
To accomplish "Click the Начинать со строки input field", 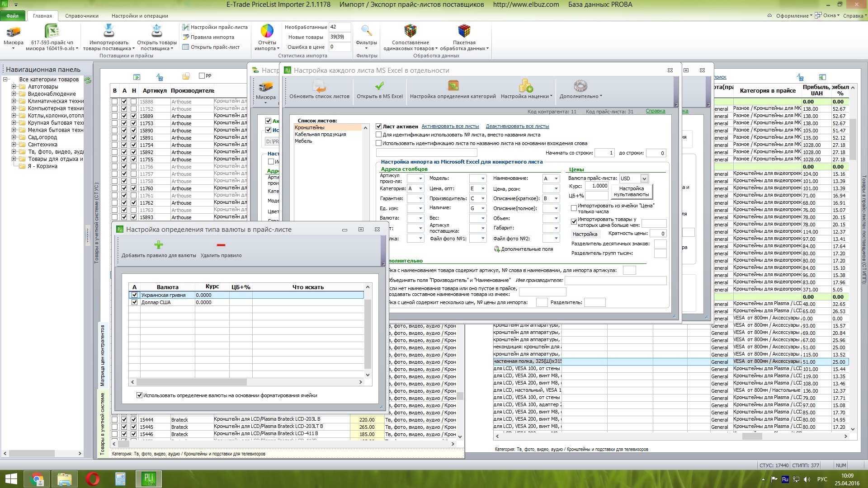I will click(x=604, y=153).
